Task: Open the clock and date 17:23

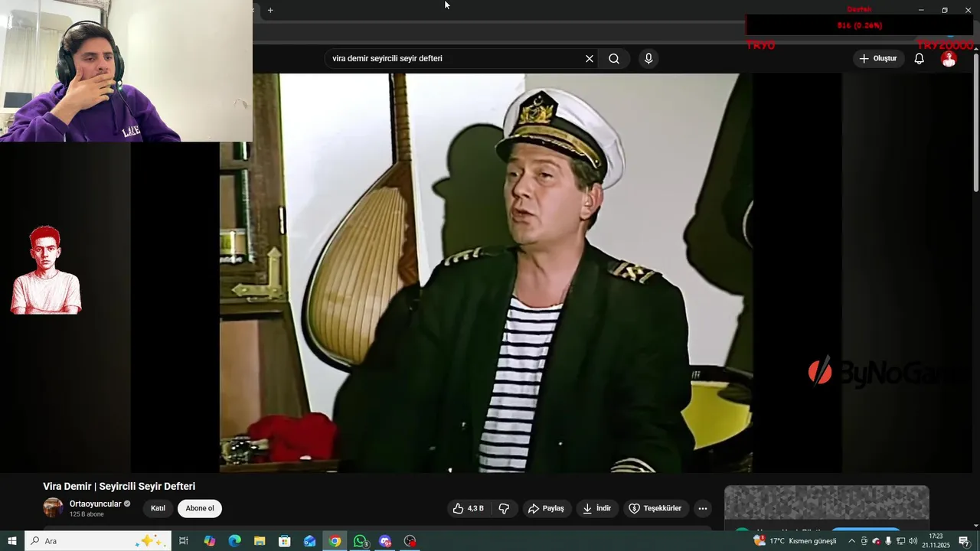Action: point(936,541)
